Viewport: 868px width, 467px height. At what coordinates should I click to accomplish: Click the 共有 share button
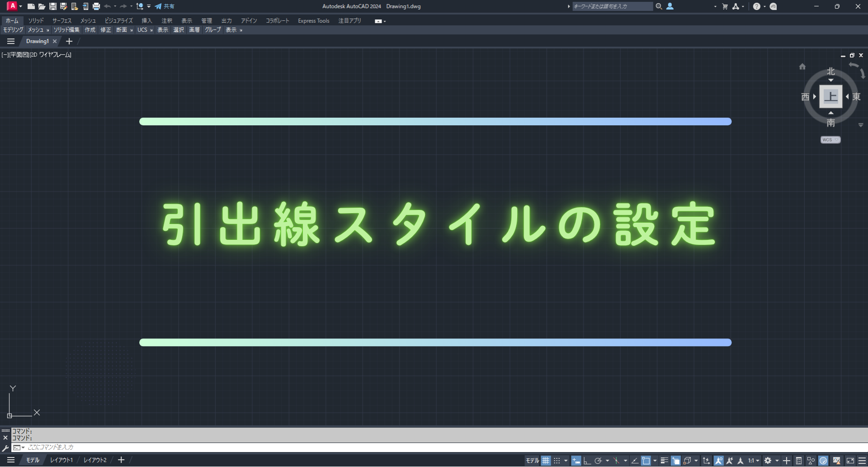pos(165,6)
